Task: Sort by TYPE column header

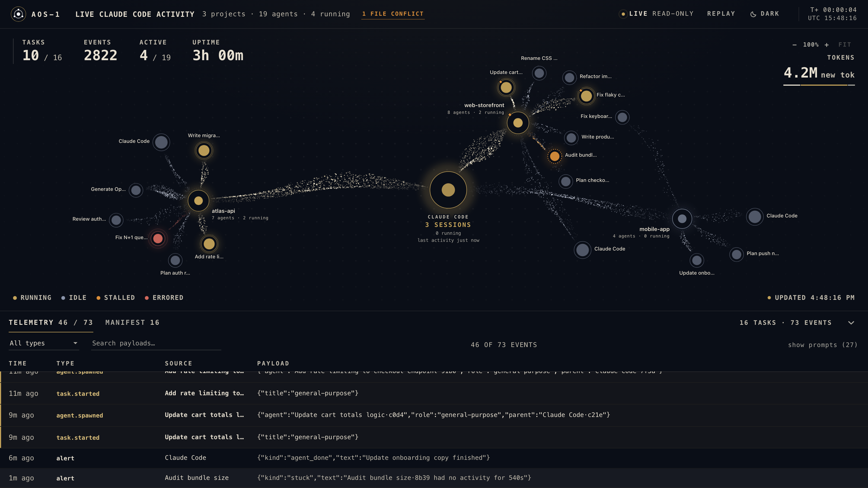Action: [65, 363]
